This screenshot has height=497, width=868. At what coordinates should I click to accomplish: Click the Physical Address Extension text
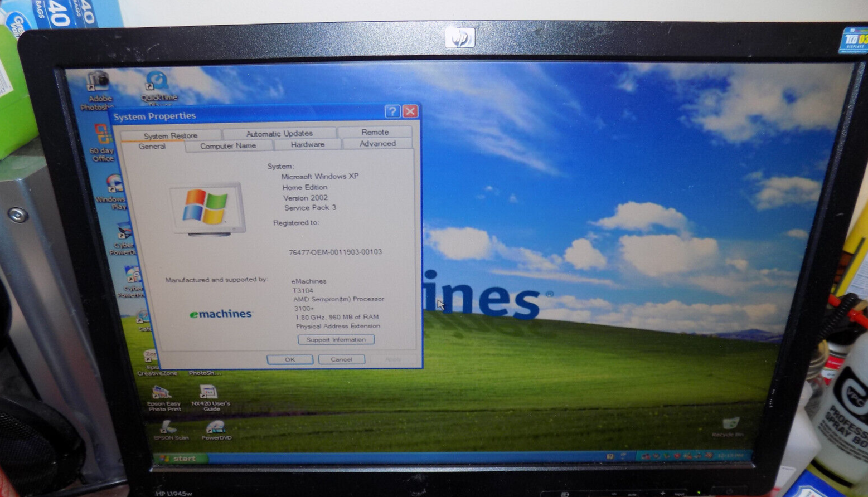[x=338, y=326]
